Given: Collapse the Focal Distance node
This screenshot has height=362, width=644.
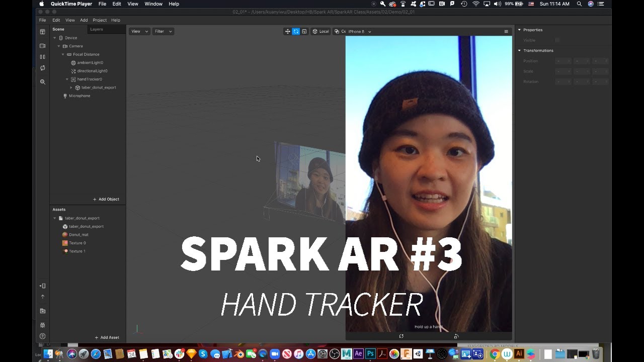Looking at the screenshot, I should [63, 54].
